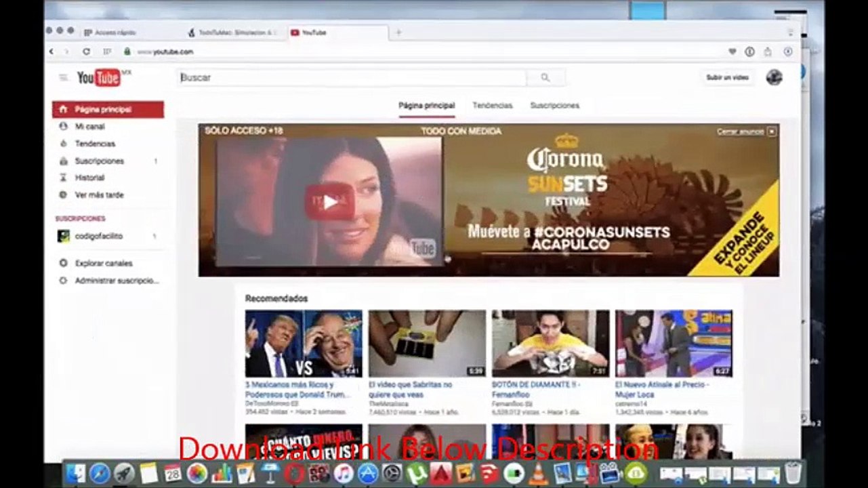
Task: Open a new browser tab with plus
Action: (398, 33)
